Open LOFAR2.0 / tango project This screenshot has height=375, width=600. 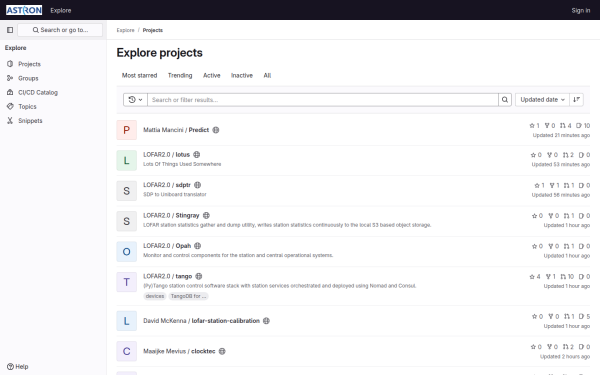pyautogui.click(x=168, y=276)
